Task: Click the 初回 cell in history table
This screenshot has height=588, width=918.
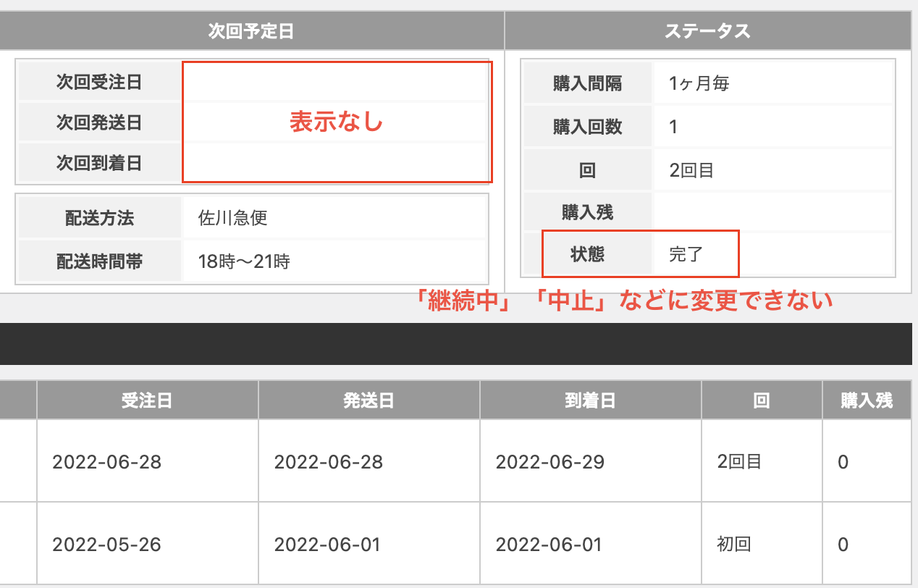Action: 762,544
